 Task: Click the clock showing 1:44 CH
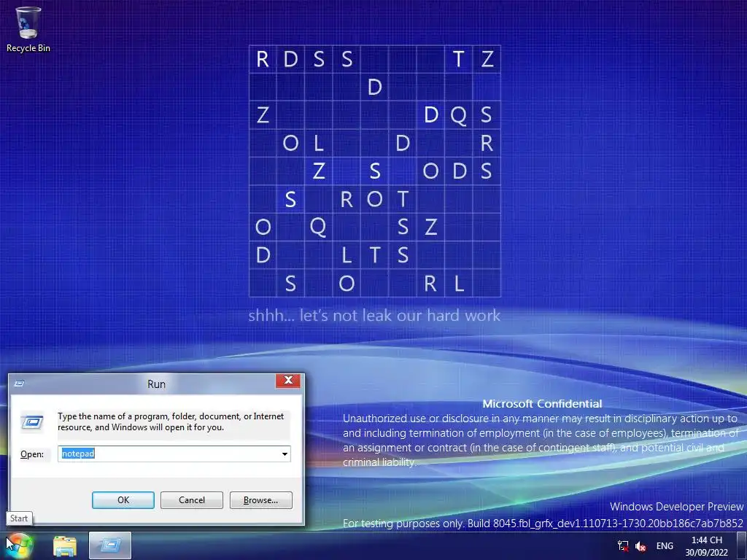coord(706,540)
